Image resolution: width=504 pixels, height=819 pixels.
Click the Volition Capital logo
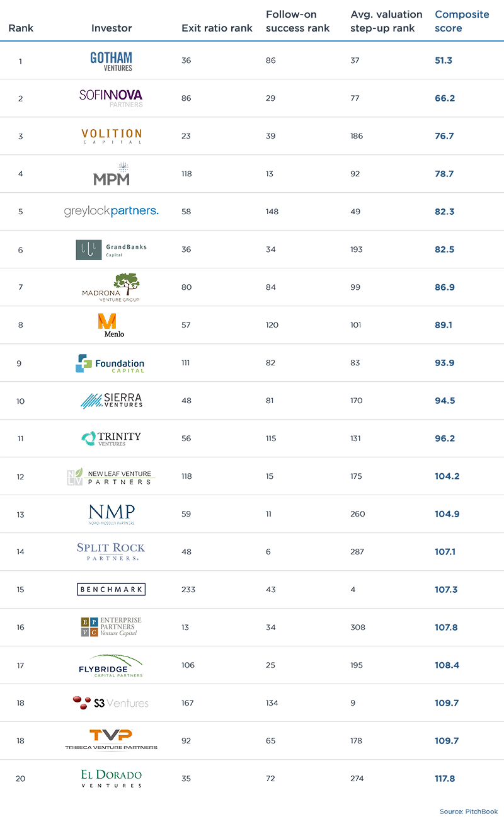[112, 136]
